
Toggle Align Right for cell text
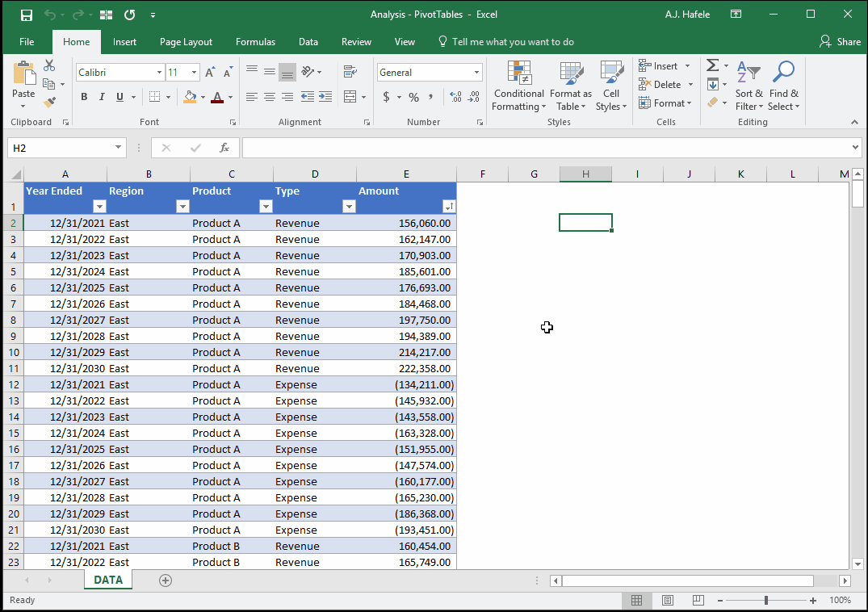point(287,97)
